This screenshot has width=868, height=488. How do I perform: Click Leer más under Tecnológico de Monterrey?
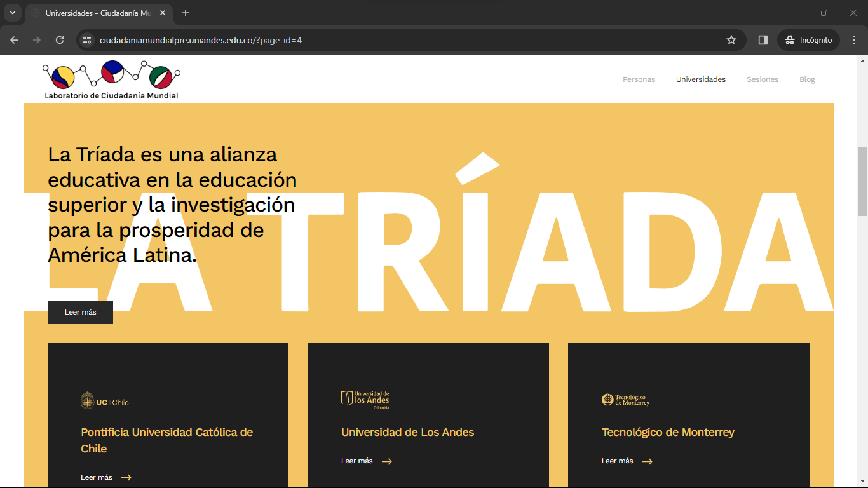(618, 461)
